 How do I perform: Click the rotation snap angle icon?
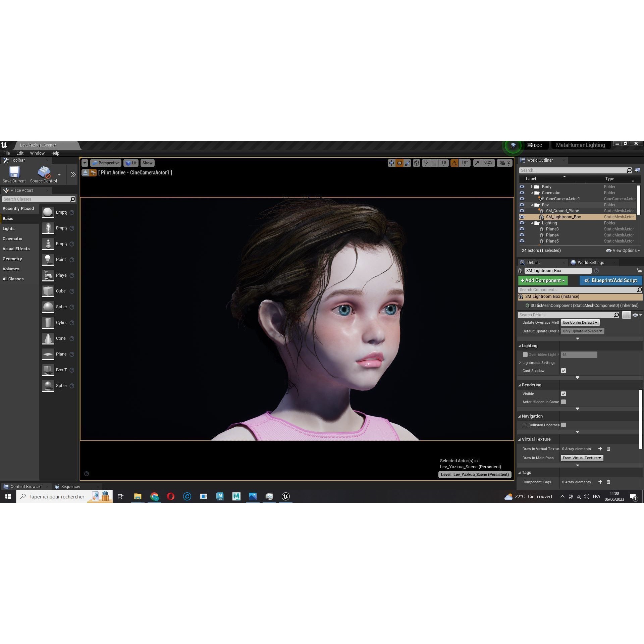pyautogui.click(x=454, y=163)
